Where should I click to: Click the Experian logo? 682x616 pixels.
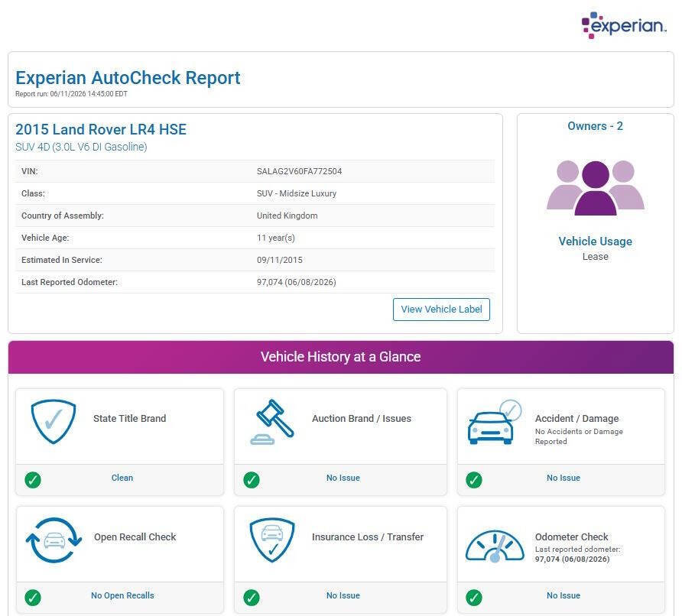(623, 25)
